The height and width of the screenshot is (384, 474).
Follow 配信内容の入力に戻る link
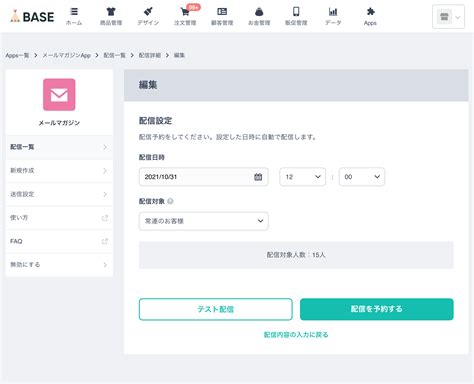[296, 335]
